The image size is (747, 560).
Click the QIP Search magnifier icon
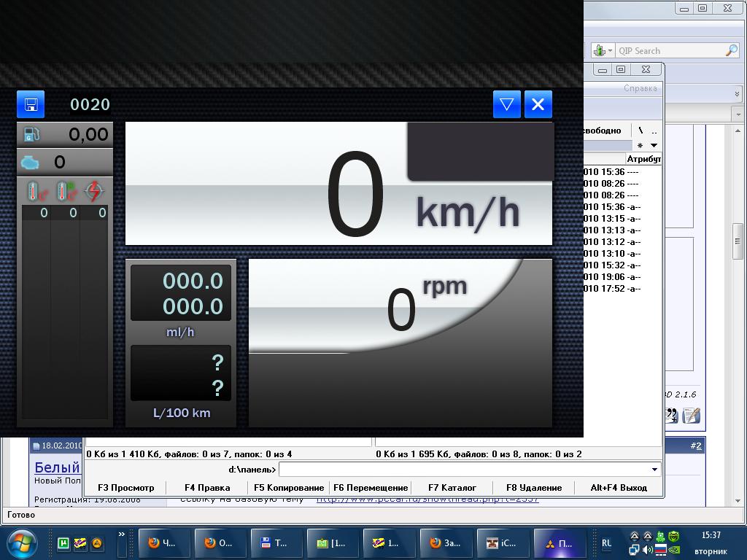click(731, 50)
